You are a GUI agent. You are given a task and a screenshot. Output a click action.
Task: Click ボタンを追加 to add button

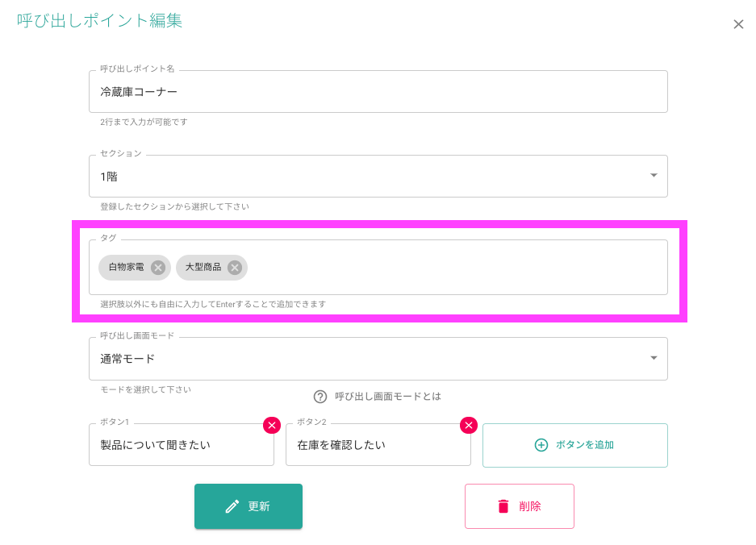point(574,445)
